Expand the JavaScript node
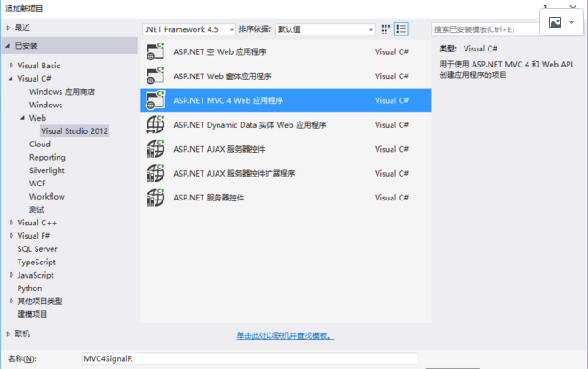This screenshot has width=588, height=369. pyautogui.click(x=12, y=275)
